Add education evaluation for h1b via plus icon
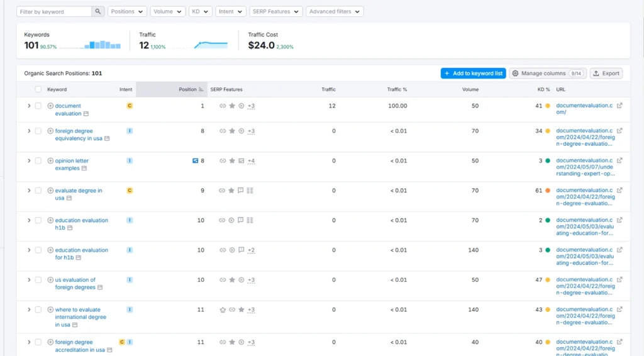Image resolution: width=644 pixels, height=356 pixels. (x=50, y=250)
